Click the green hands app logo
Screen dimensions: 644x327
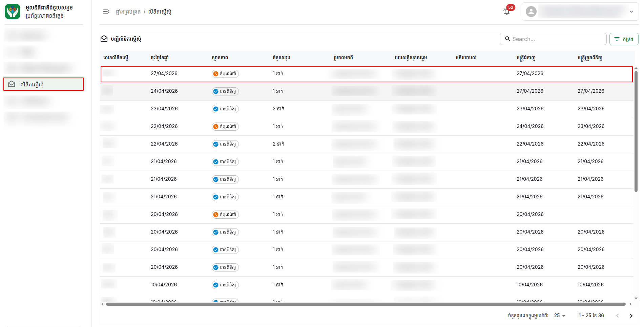tap(13, 12)
